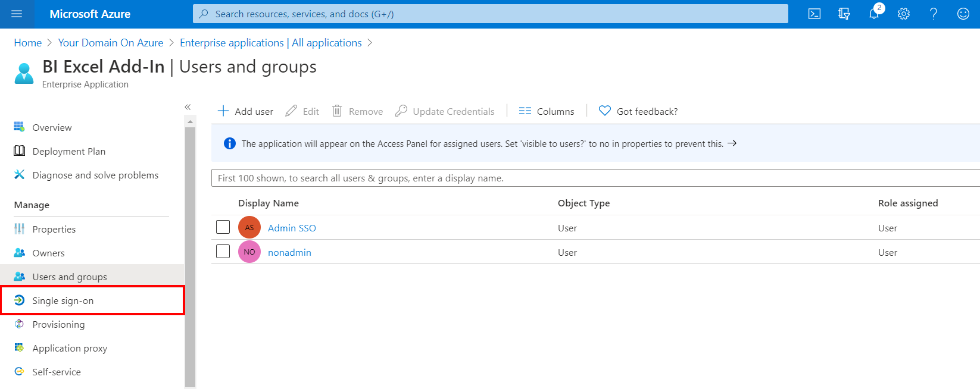
Task: Click the Owners people icon
Action: [x=19, y=252]
